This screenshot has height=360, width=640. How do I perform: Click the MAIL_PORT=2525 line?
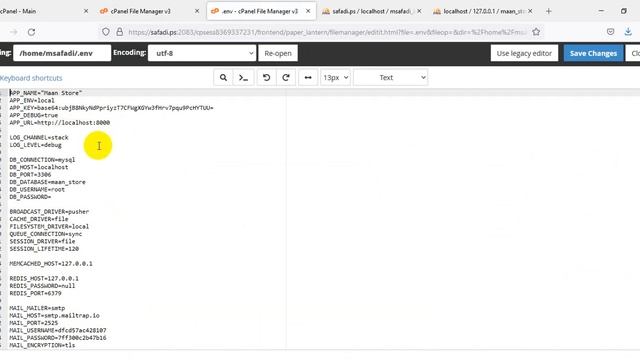click(x=33, y=323)
